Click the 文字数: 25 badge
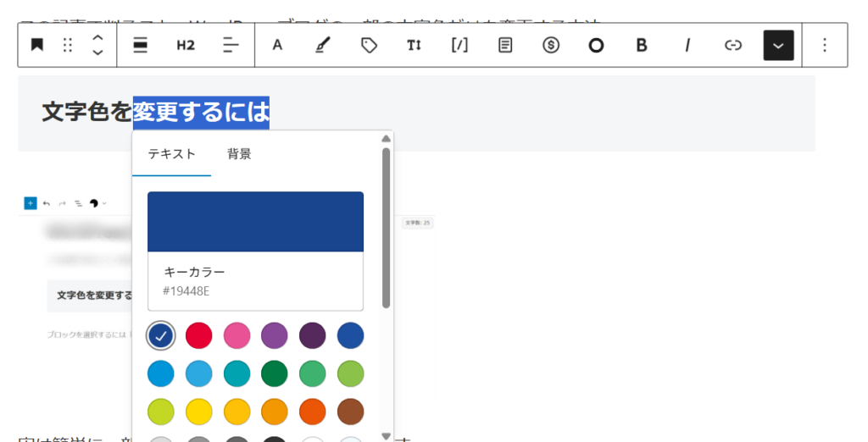 click(x=417, y=223)
